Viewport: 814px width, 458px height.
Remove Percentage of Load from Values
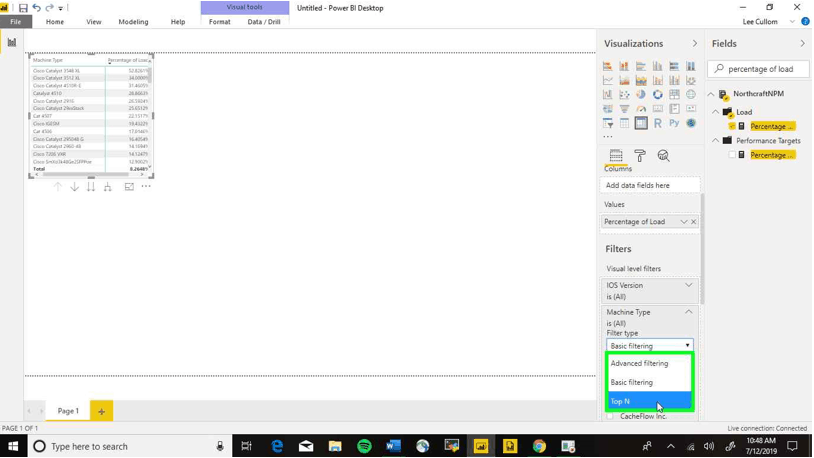point(694,222)
